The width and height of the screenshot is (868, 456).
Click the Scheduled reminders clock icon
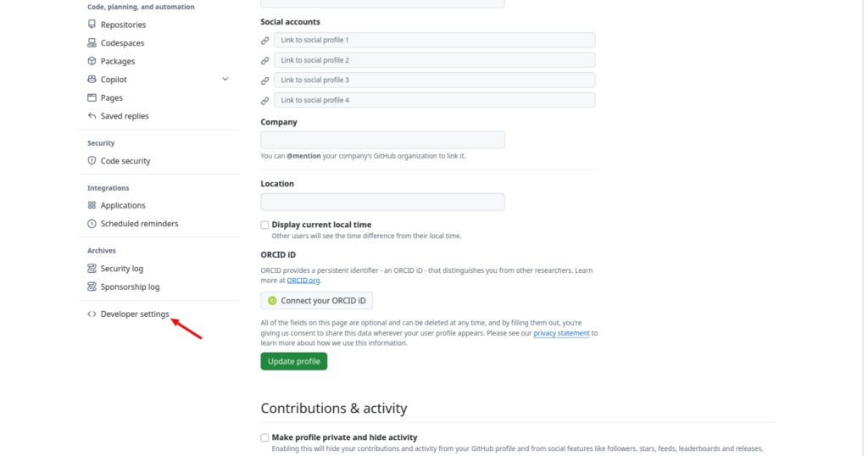coord(92,224)
